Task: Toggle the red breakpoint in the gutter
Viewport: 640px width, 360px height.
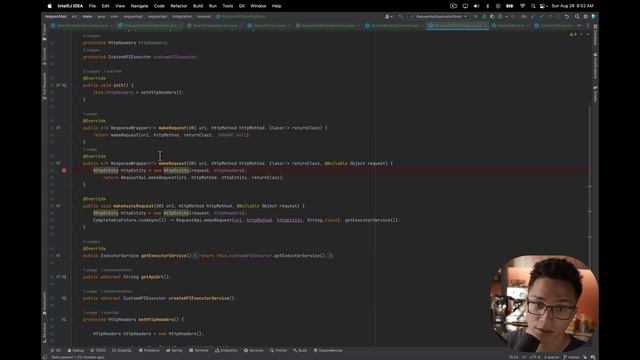Action: point(64,170)
